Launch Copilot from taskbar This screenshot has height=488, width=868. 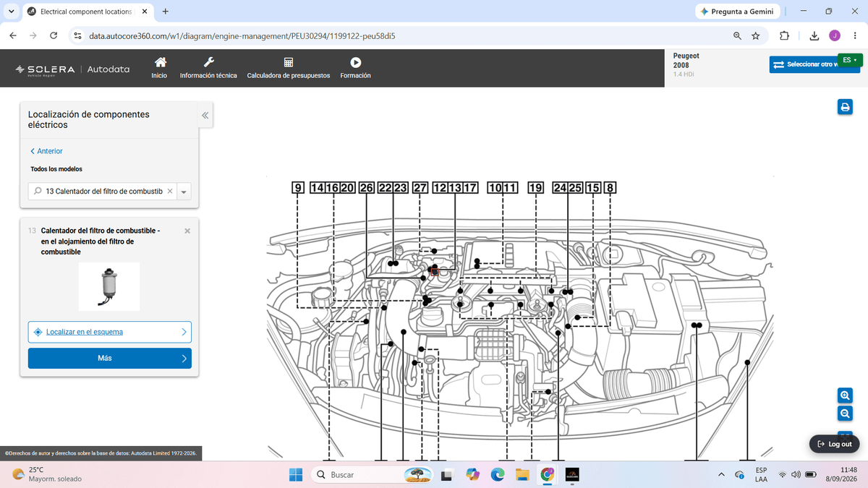472,474
